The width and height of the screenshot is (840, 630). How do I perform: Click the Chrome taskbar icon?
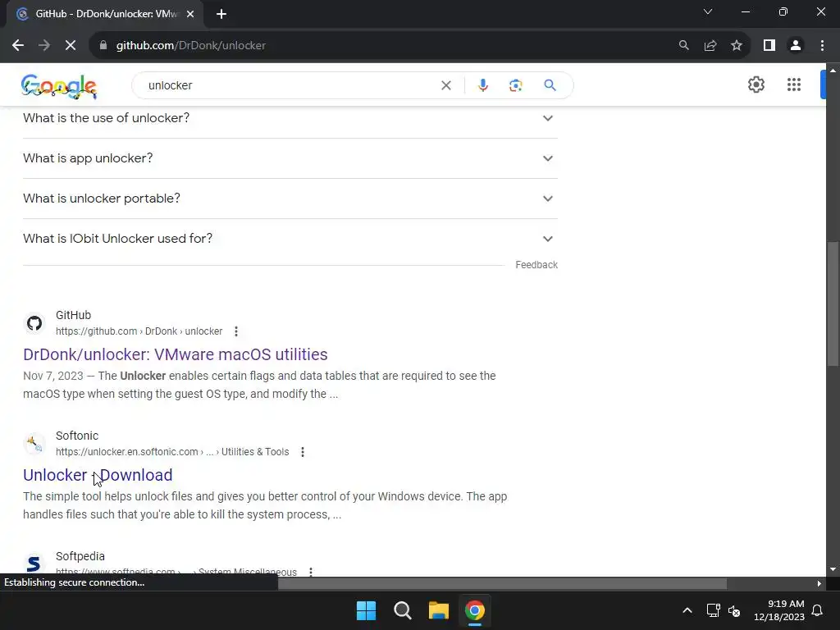click(475, 610)
